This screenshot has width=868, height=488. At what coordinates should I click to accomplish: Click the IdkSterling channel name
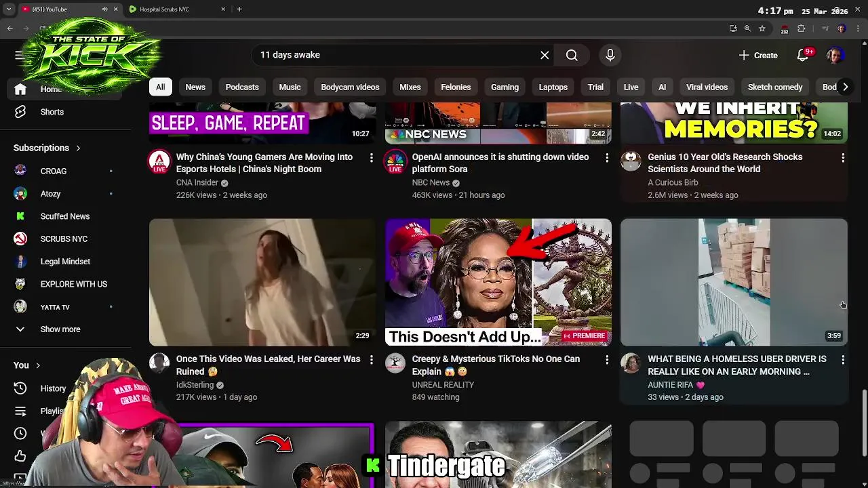tap(195, 385)
